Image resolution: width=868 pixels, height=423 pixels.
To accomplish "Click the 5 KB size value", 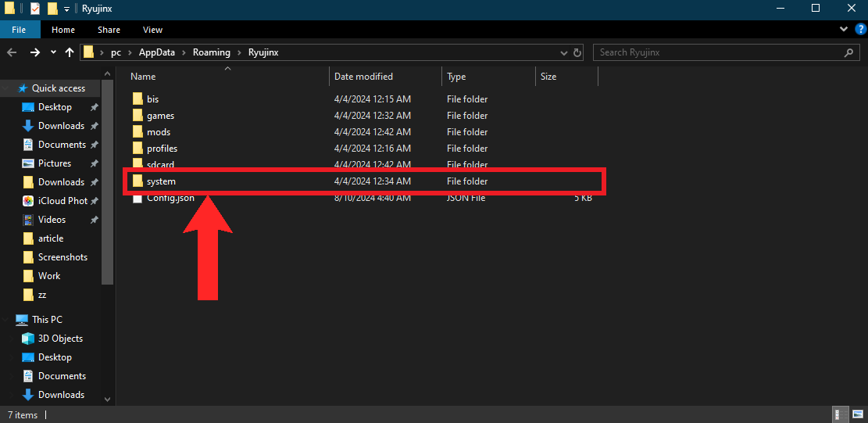I will 582,198.
